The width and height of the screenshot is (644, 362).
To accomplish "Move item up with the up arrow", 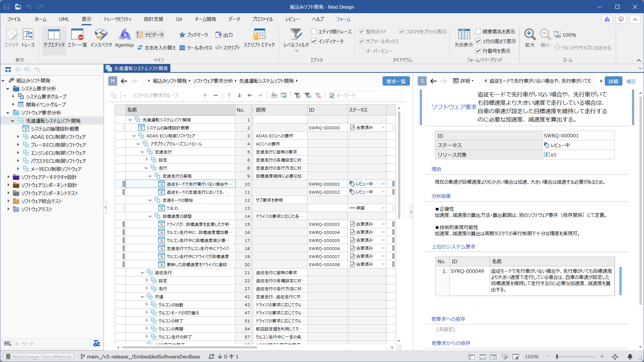I will 229,95.
